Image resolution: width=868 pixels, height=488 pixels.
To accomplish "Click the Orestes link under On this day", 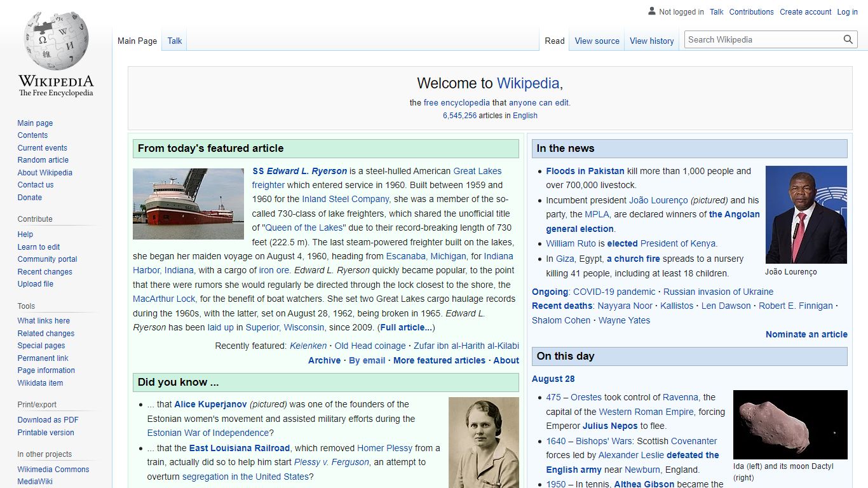I will click(x=586, y=397).
